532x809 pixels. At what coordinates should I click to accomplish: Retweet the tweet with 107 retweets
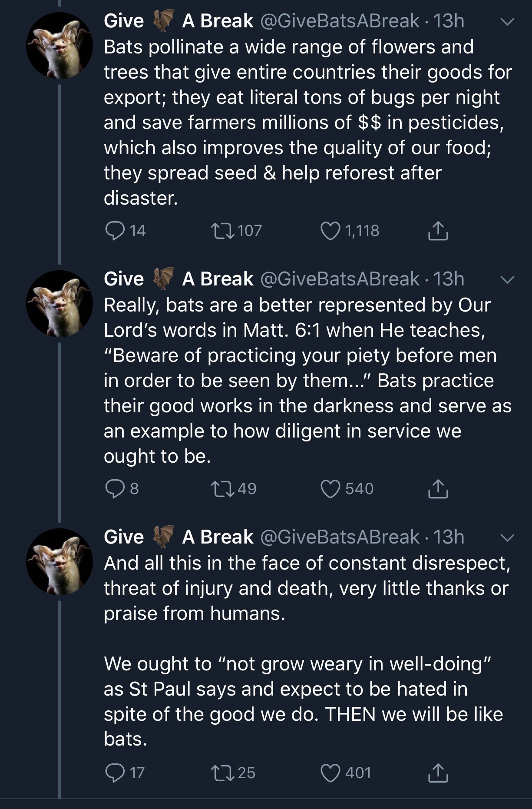(222, 231)
